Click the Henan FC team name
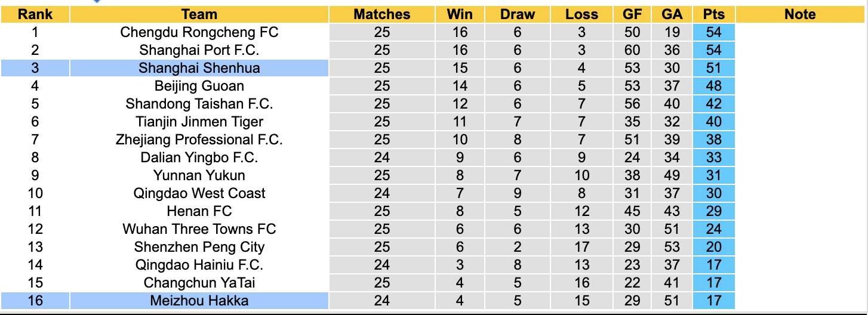Screen dimensions: 868x315 click(x=199, y=211)
